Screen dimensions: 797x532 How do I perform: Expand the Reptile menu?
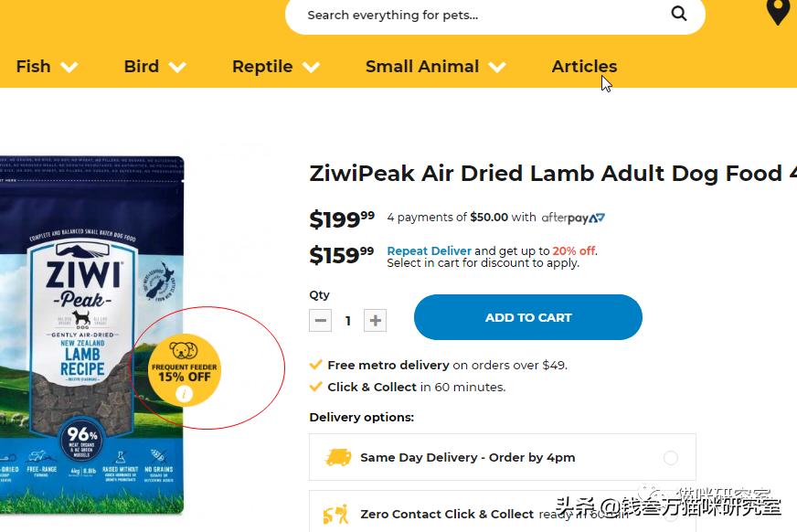coord(275,67)
